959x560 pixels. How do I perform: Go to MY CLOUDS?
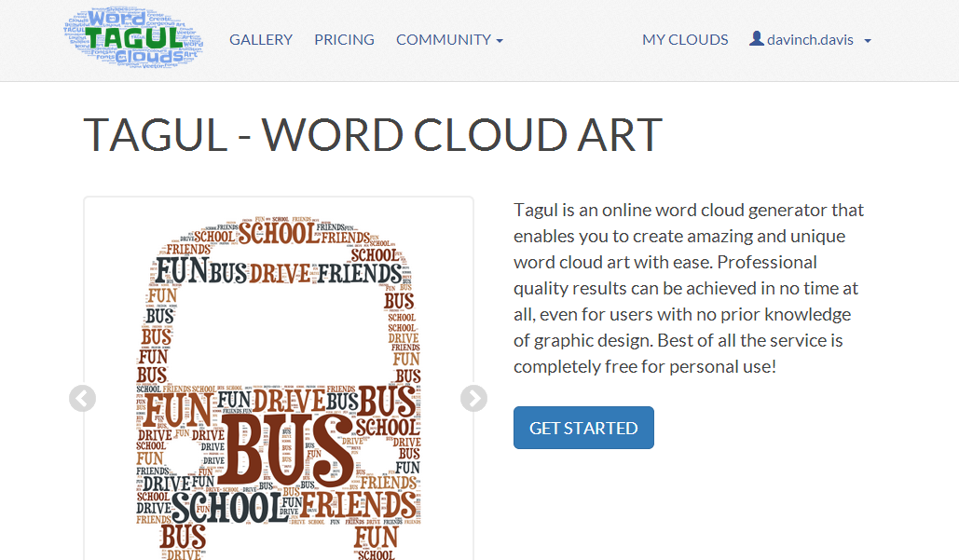click(685, 40)
